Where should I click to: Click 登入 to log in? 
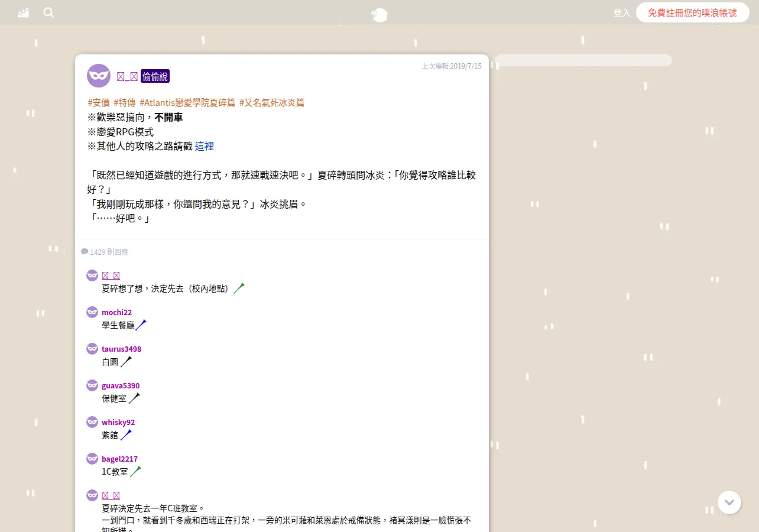[622, 12]
